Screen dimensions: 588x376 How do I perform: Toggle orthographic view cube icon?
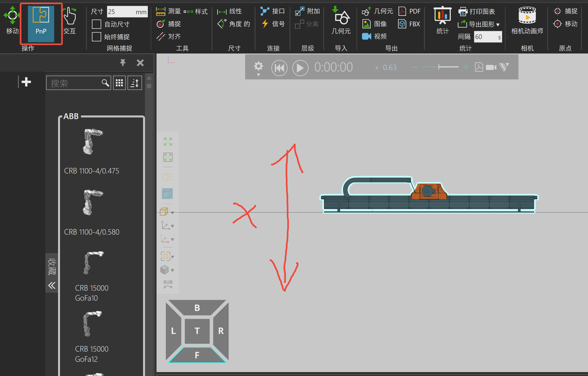[167, 194]
